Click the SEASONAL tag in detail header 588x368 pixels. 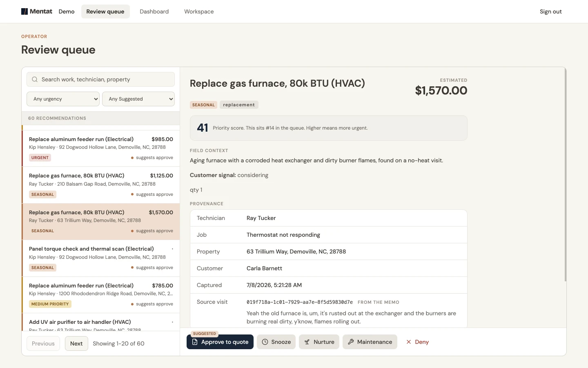[203, 105]
